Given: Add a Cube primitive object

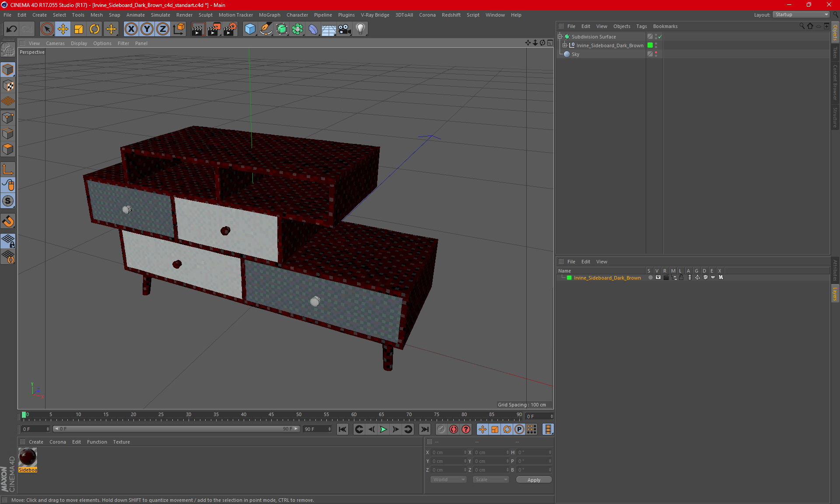Looking at the screenshot, I should (x=250, y=29).
